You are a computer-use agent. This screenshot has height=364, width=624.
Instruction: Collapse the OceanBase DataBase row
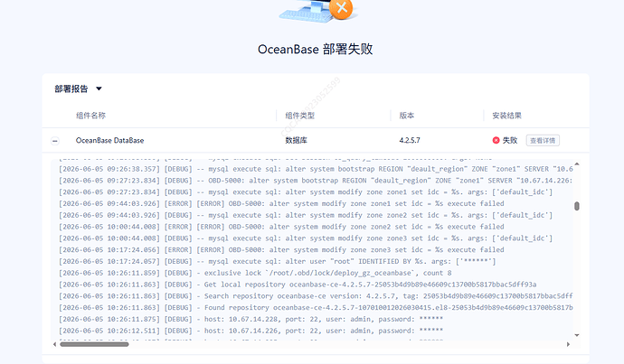tap(55, 141)
